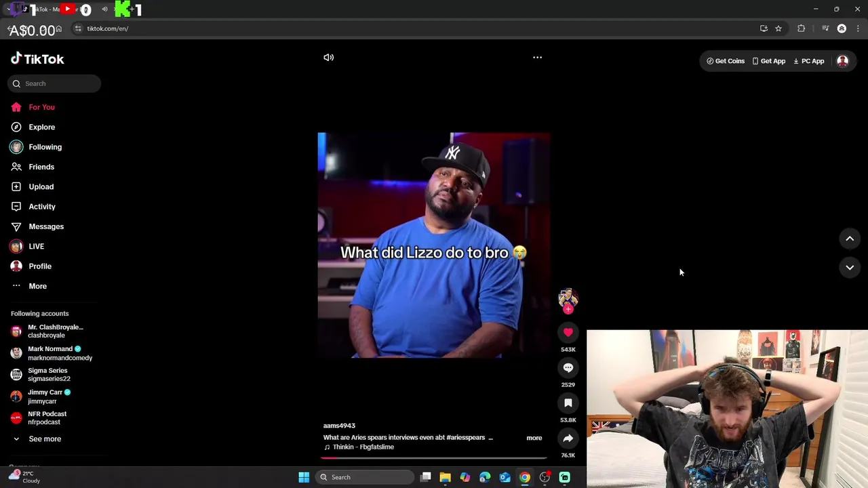The width and height of the screenshot is (868, 488).
Task: Switch to OBS Studio on the taskbar
Action: [545, 477]
